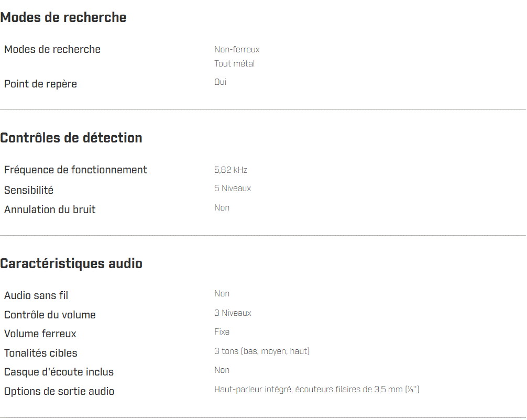Click the "Haut-parleur intégré" audio output value
The height and width of the screenshot is (420, 527).
click(253, 390)
